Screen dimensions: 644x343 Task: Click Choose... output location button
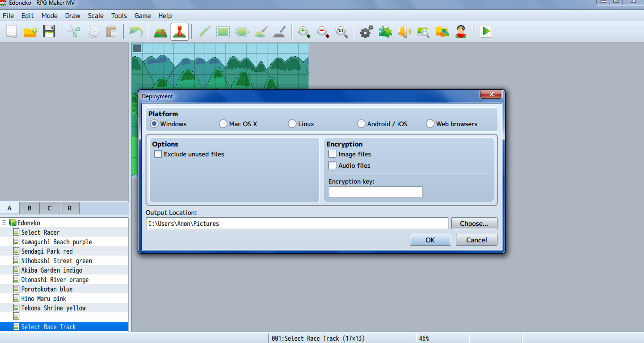[x=474, y=223]
